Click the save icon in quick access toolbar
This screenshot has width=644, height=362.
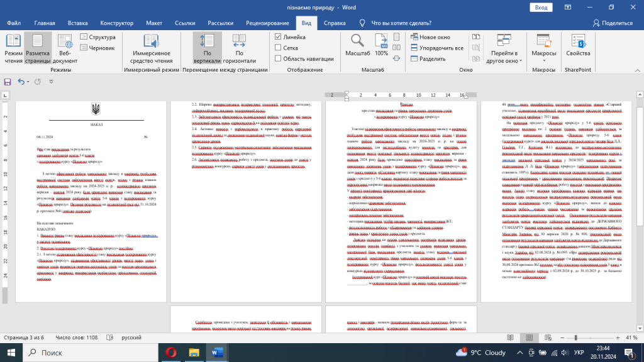8,82
